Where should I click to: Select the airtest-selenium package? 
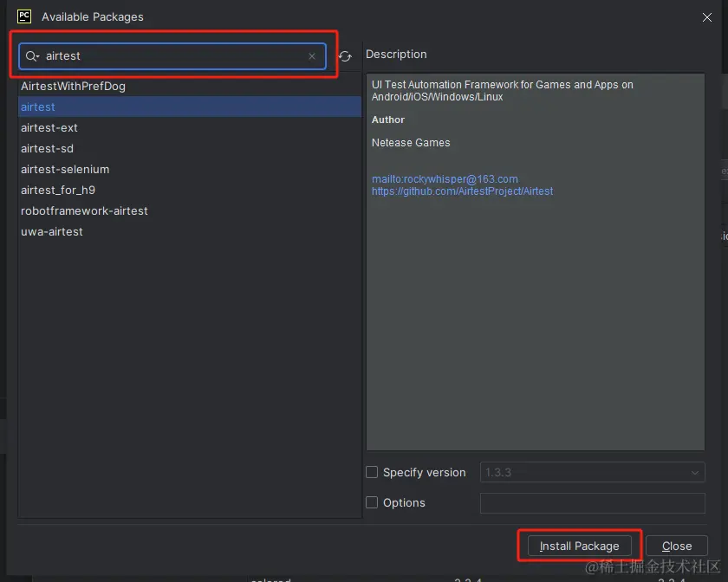pyautogui.click(x=190, y=170)
